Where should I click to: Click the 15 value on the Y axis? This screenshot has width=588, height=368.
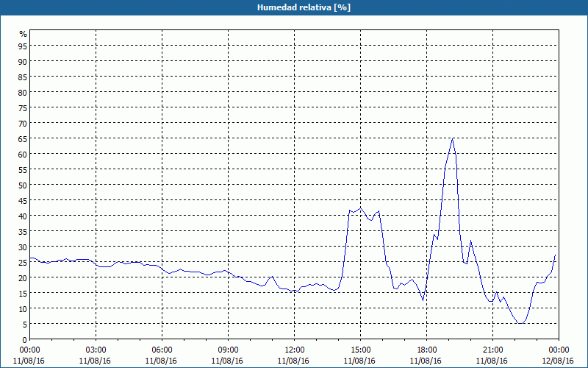coord(23,293)
